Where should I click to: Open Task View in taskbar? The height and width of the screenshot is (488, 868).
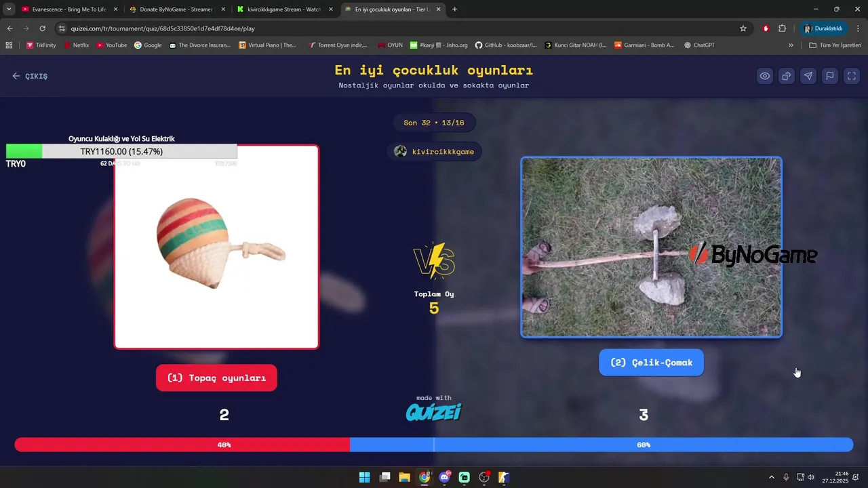click(384, 477)
